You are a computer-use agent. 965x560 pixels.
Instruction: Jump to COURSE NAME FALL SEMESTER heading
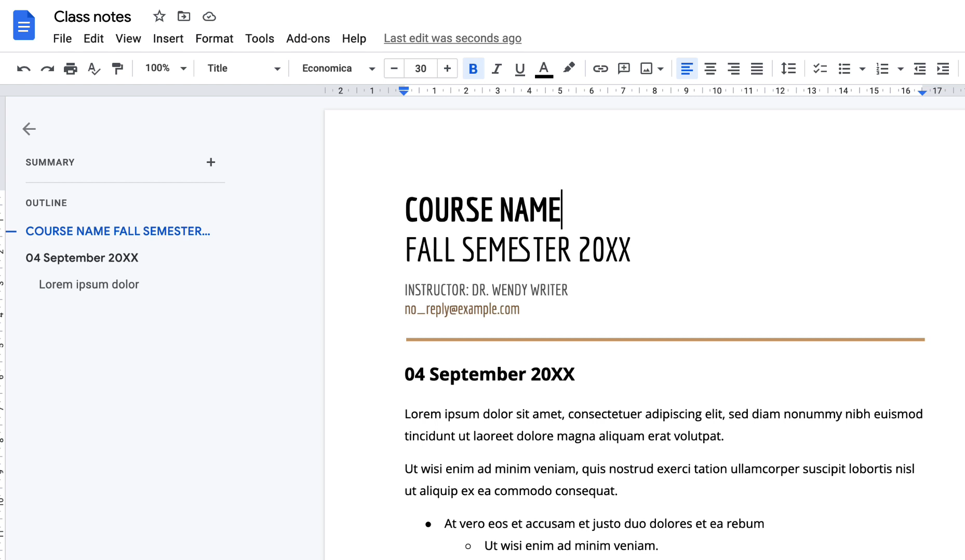coord(118,231)
